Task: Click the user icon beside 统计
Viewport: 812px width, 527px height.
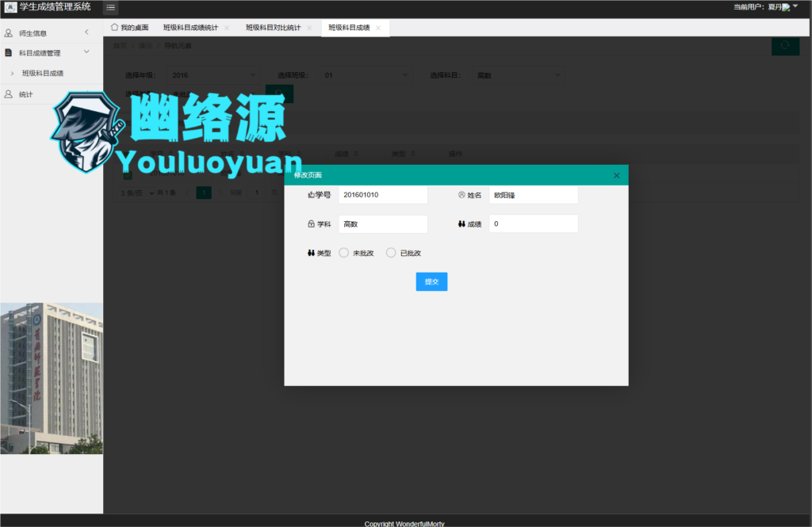Action: pyautogui.click(x=10, y=94)
